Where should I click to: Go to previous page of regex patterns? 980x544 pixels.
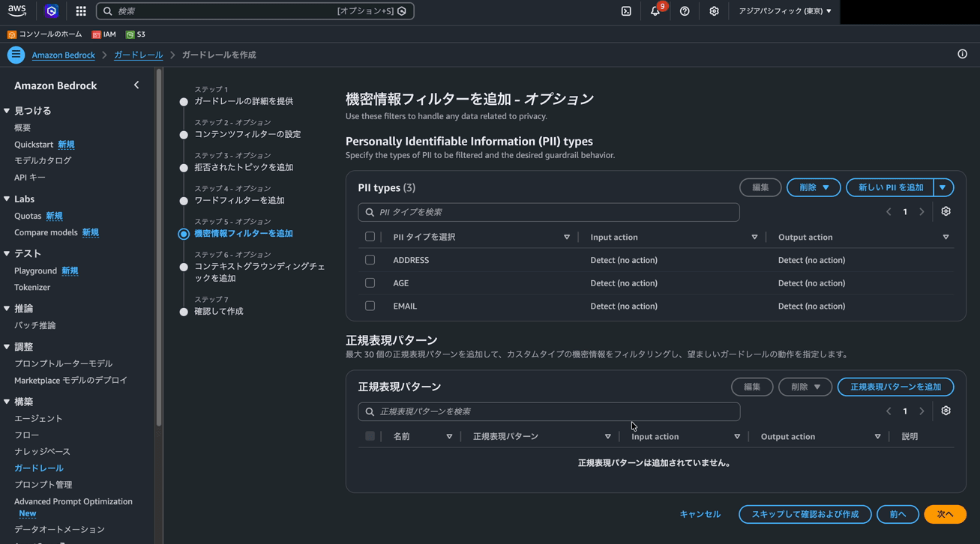(889, 411)
